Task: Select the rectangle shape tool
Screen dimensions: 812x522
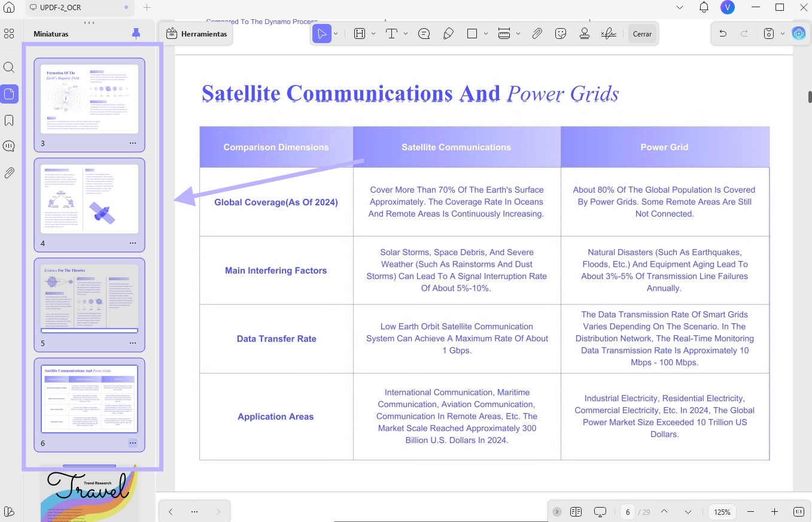Action: click(472, 34)
